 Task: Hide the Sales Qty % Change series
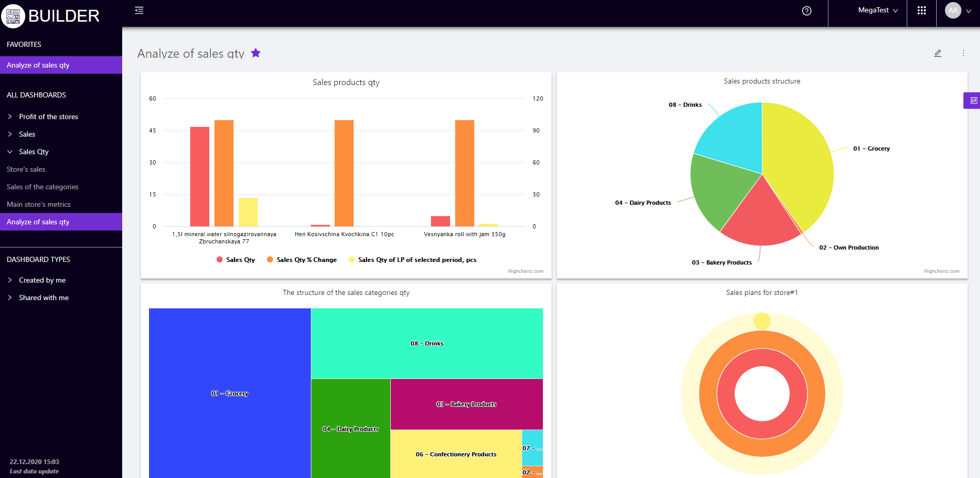[302, 260]
